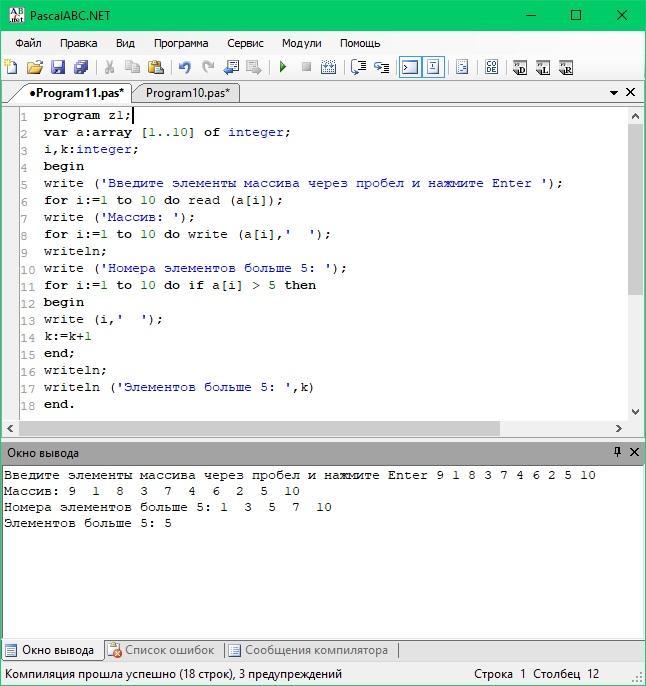646x686 pixels.
Task: Open the Программа menu
Action: click(181, 43)
